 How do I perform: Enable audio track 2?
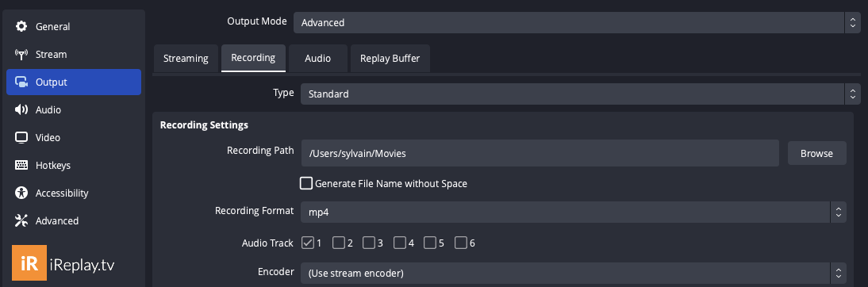[339, 243]
